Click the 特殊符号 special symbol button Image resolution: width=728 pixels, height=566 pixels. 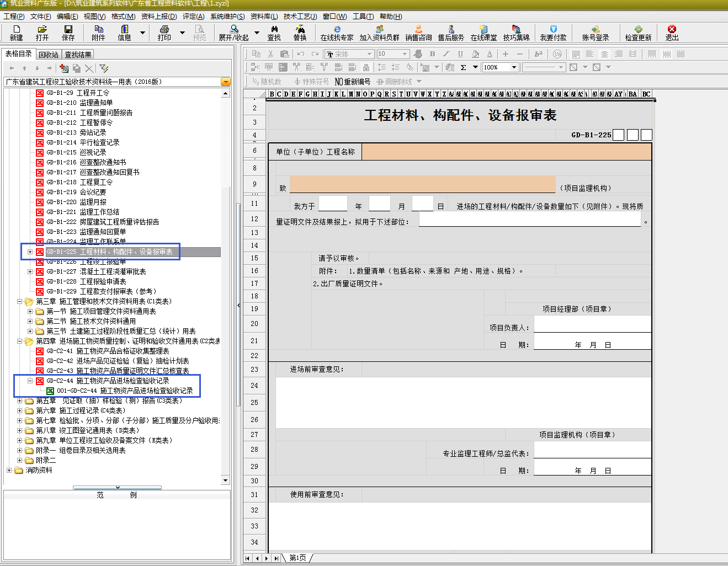point(311,82)
